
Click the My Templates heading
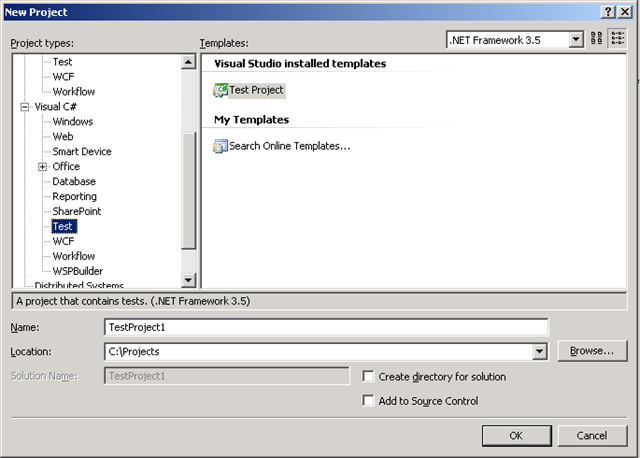tap(251, 120)
